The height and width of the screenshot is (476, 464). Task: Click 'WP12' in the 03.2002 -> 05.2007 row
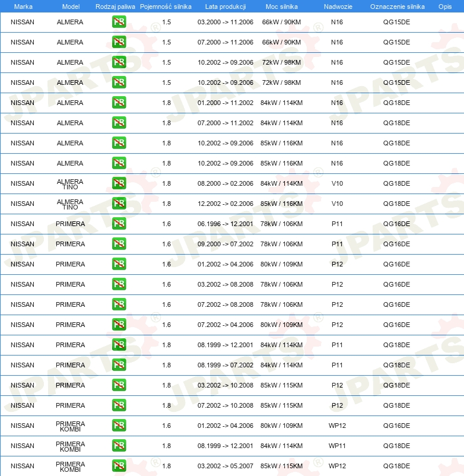[x=337, y=466]
